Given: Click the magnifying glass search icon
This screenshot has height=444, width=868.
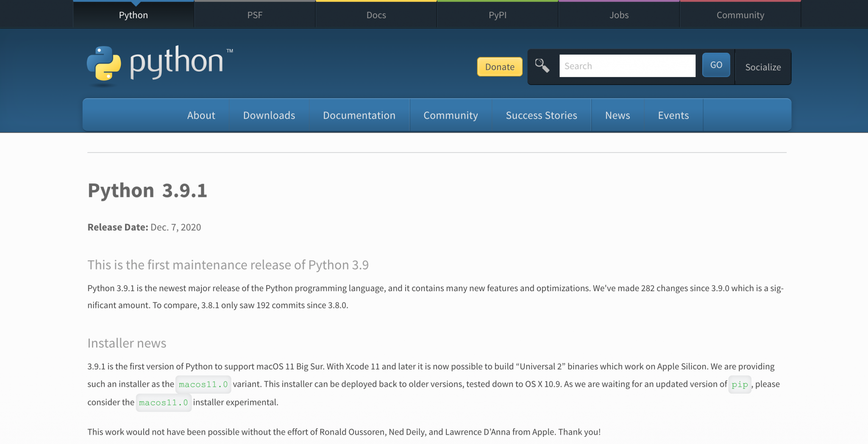Looking at the screenshot, I should [542, 66].
